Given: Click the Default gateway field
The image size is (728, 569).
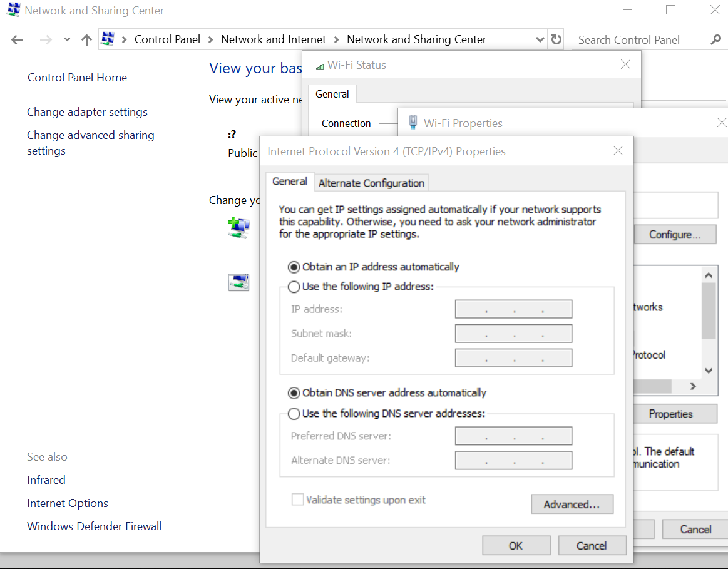Looking at the screenshot, I should click(x=513, y=358).
